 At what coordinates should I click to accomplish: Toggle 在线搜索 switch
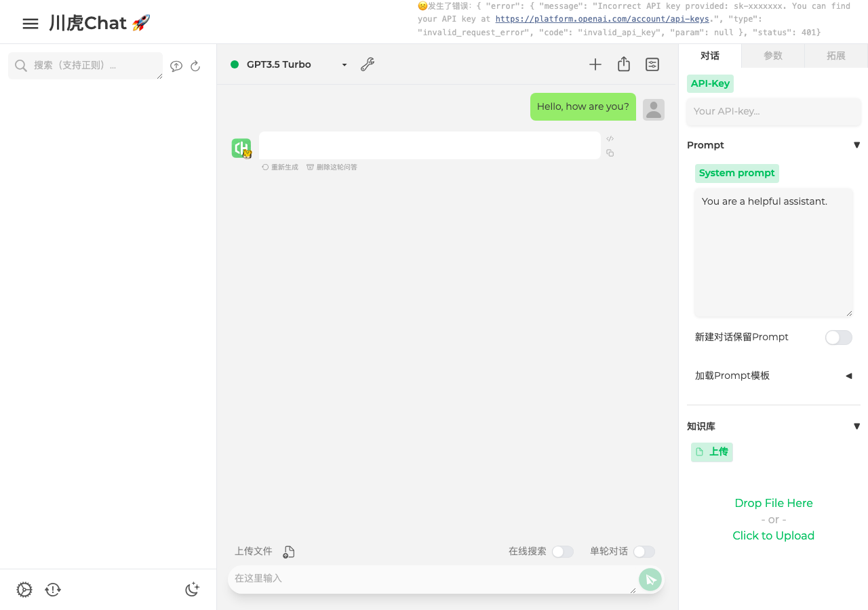click(x=563, y=552)
